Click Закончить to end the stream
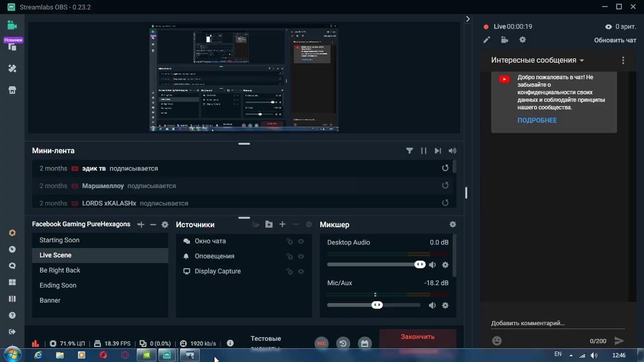 418,337
